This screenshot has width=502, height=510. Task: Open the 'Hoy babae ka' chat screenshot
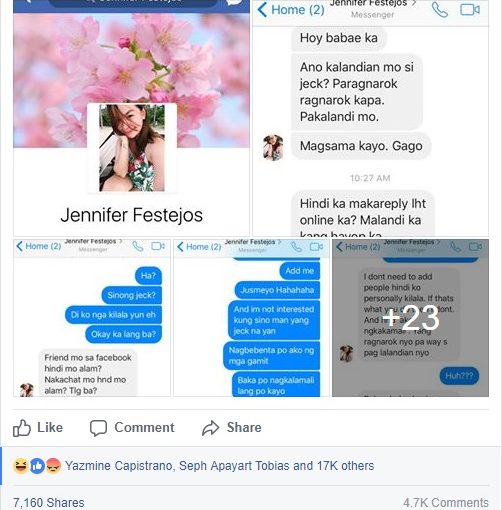(371, 118)
